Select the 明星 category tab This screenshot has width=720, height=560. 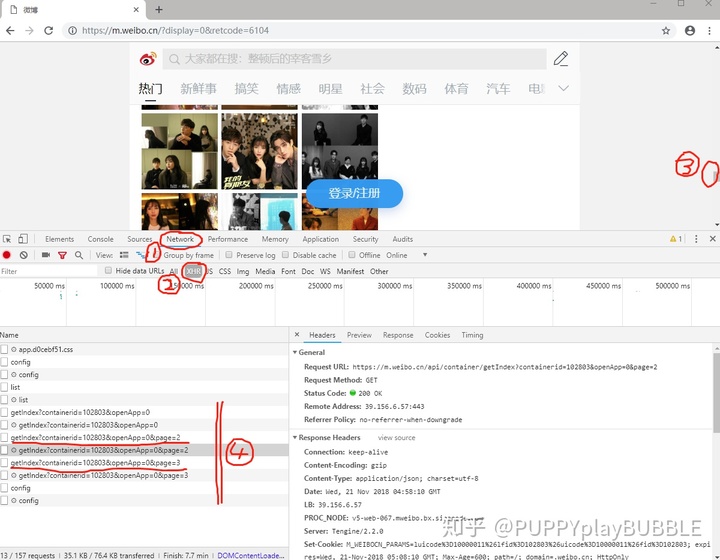[x=331, y=89]
